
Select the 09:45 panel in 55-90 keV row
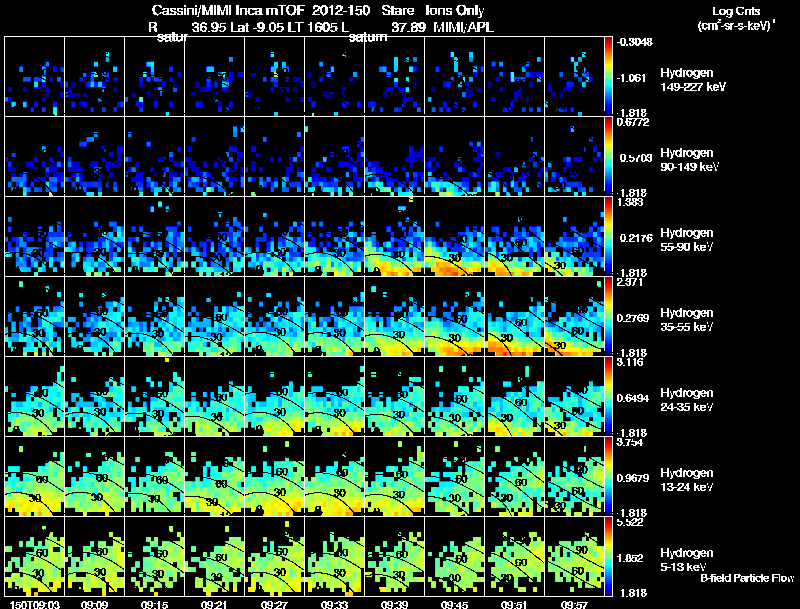pos(455,236)
